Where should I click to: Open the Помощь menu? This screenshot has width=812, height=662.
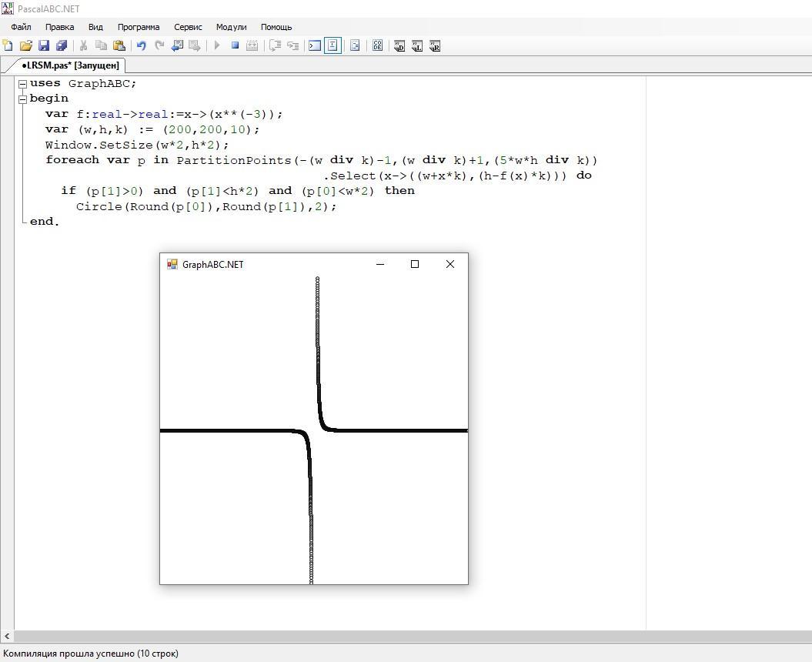pos(276,27)
